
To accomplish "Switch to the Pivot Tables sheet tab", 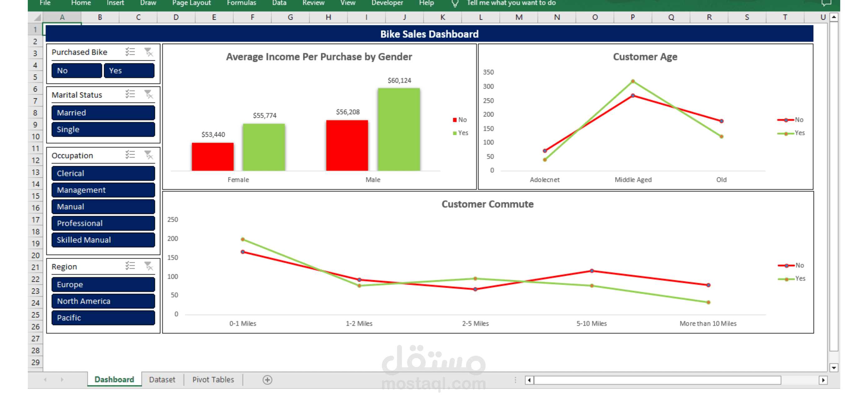I will point(213,380).
